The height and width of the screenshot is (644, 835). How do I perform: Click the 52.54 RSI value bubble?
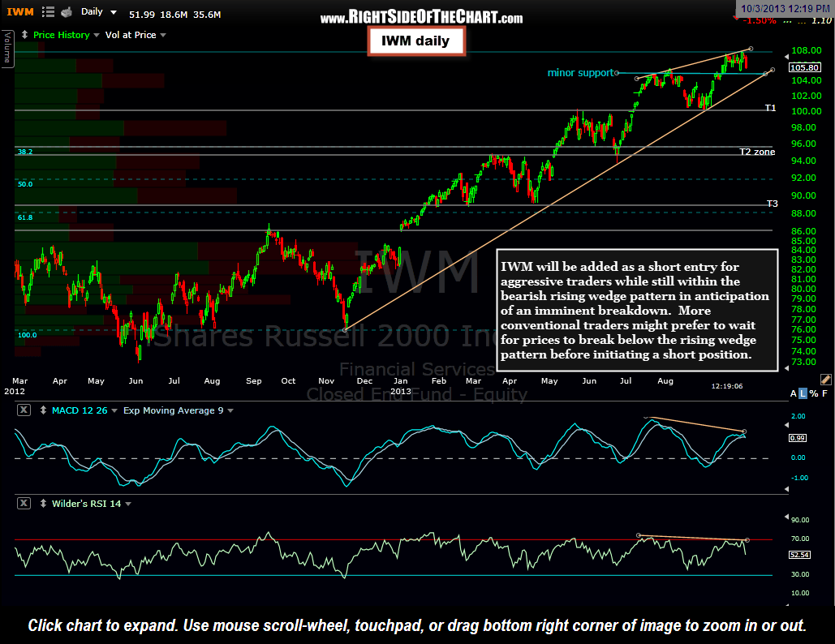point(799,555)
